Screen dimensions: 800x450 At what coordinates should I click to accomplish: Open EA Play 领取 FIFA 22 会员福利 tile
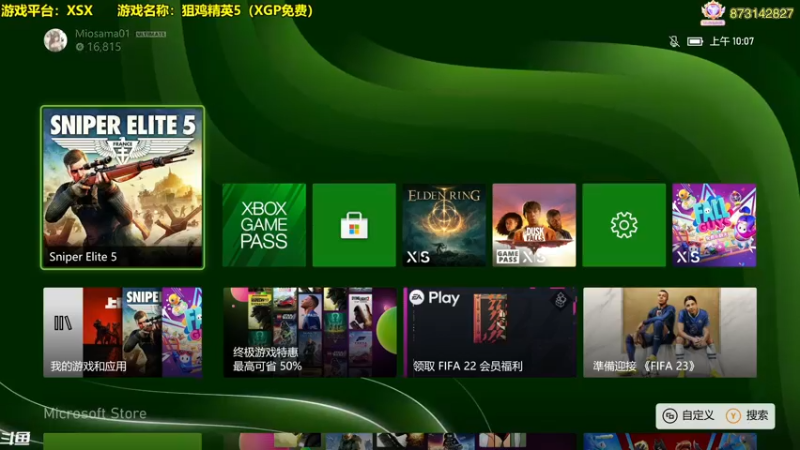point(490,333)
